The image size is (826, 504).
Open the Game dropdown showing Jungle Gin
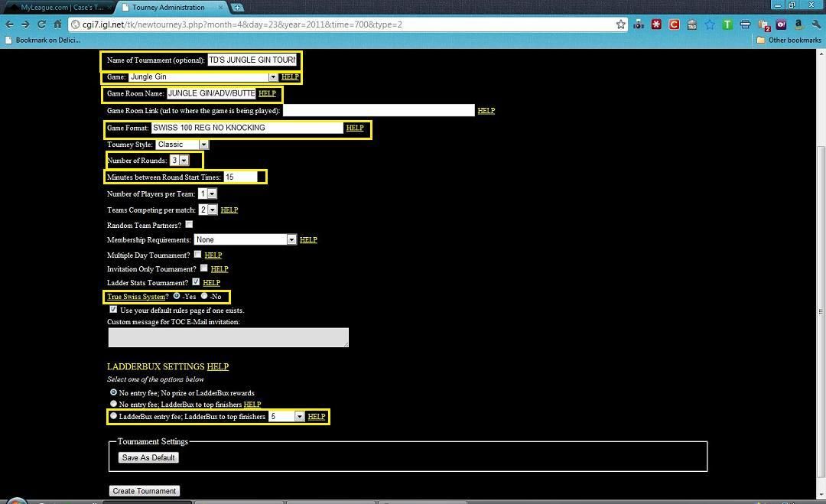(x=203, y=77)
